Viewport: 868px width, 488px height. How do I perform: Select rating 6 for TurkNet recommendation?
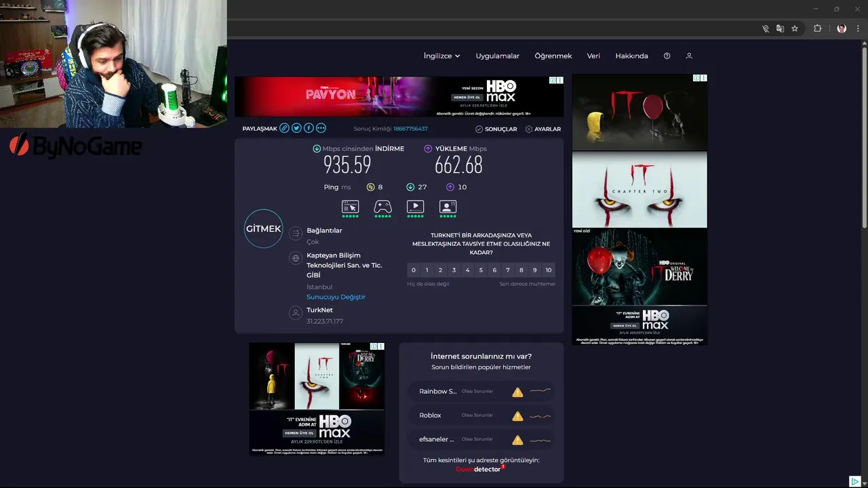[494, 270]
